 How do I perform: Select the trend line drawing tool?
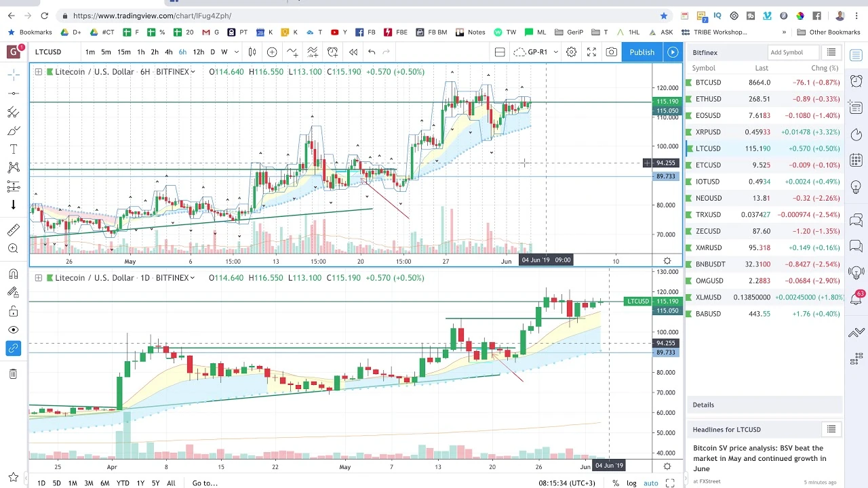tap(13, 94)
